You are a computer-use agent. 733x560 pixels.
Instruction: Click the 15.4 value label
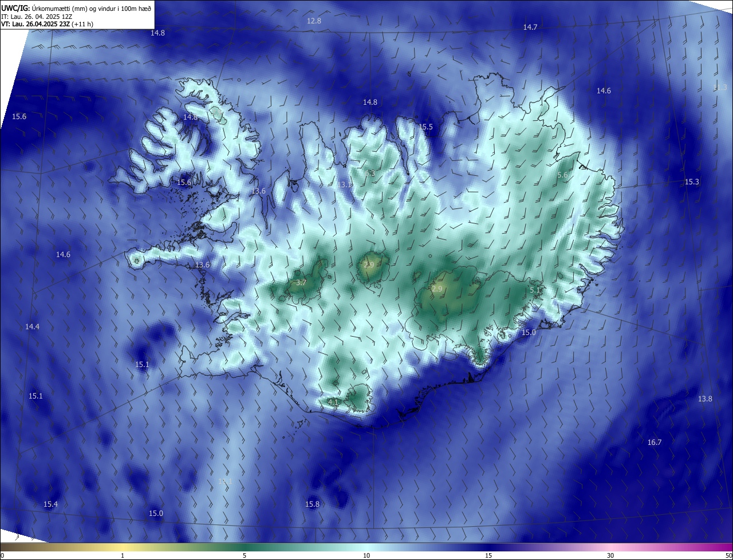coord(50,504)
